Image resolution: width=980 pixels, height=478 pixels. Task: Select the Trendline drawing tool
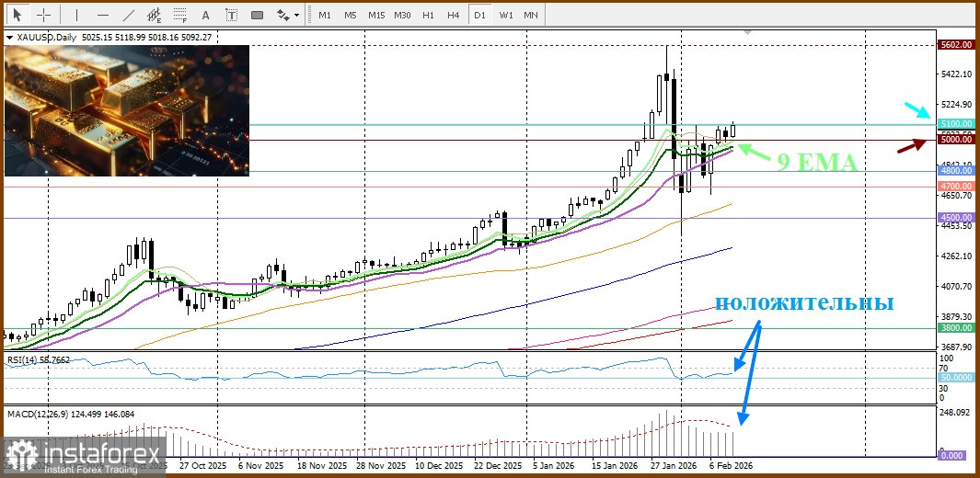(x=129, y=15)
